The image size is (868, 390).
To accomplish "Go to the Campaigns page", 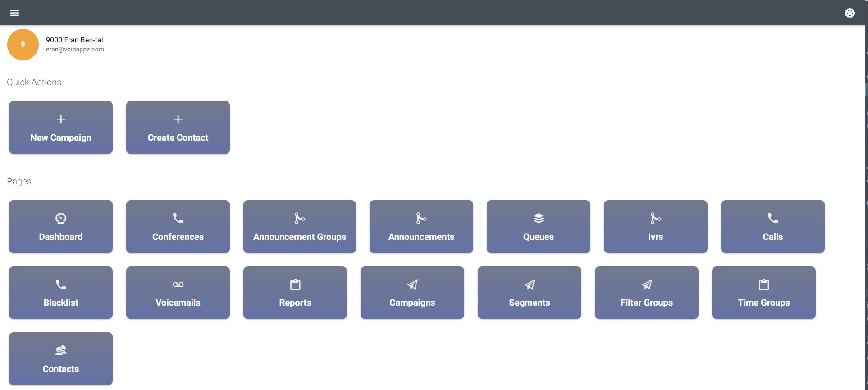I will coord(412,293).
